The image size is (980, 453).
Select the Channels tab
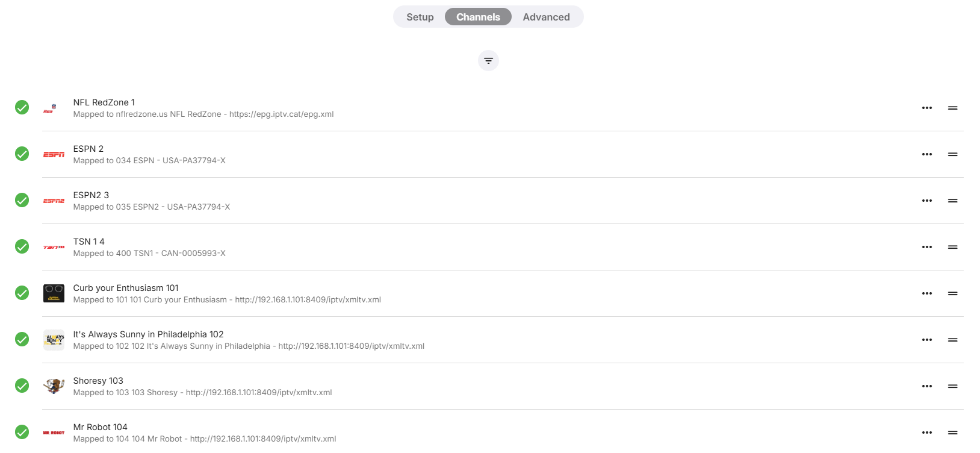(478, 17)
